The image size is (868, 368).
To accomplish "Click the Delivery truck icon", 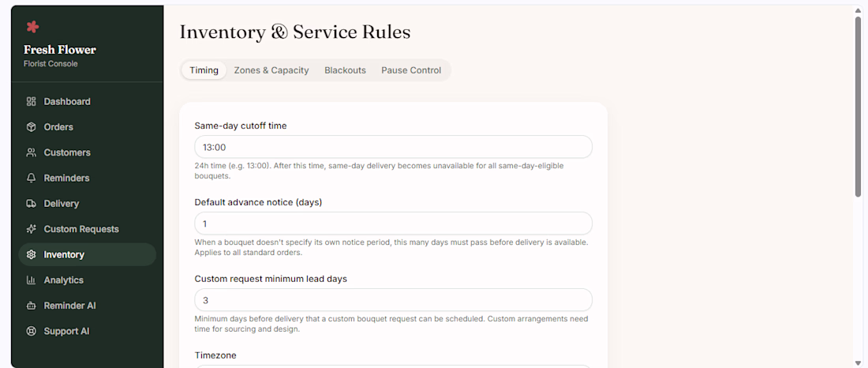I will (31, 204).
